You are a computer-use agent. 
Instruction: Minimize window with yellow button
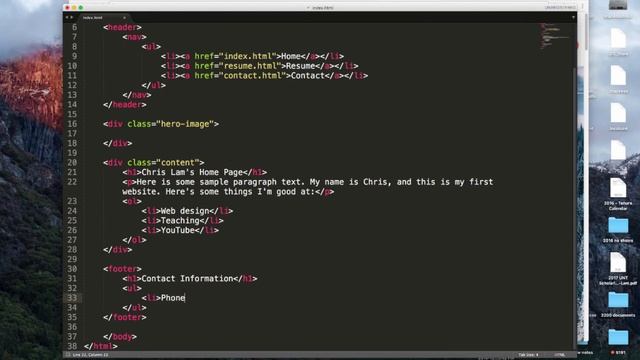pos(74,7)
